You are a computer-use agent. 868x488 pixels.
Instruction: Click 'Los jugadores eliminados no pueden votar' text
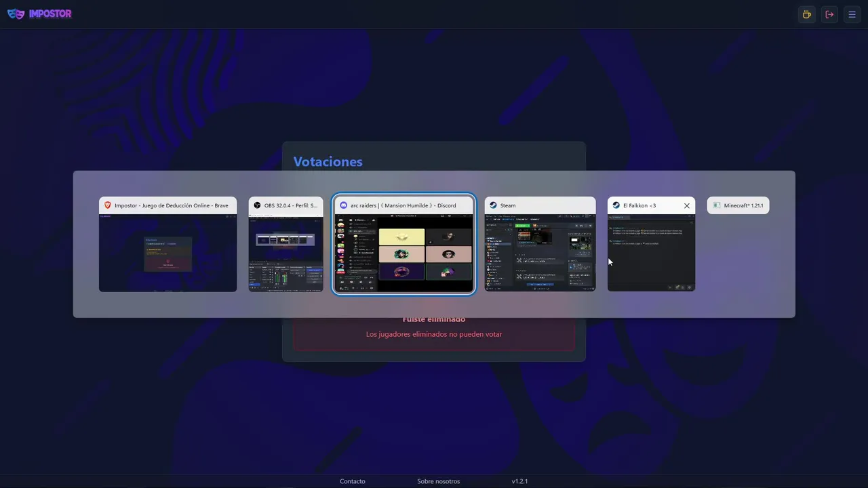pos(434,334)
